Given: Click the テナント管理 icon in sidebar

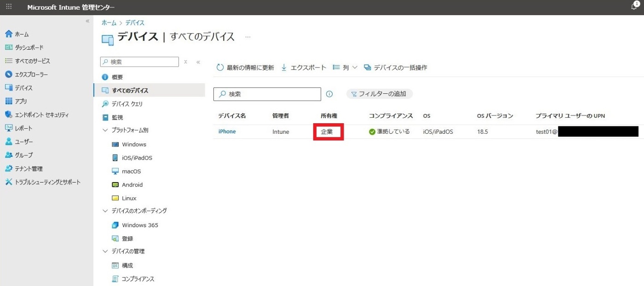Looking at the screenshot, I should (8, 169).
